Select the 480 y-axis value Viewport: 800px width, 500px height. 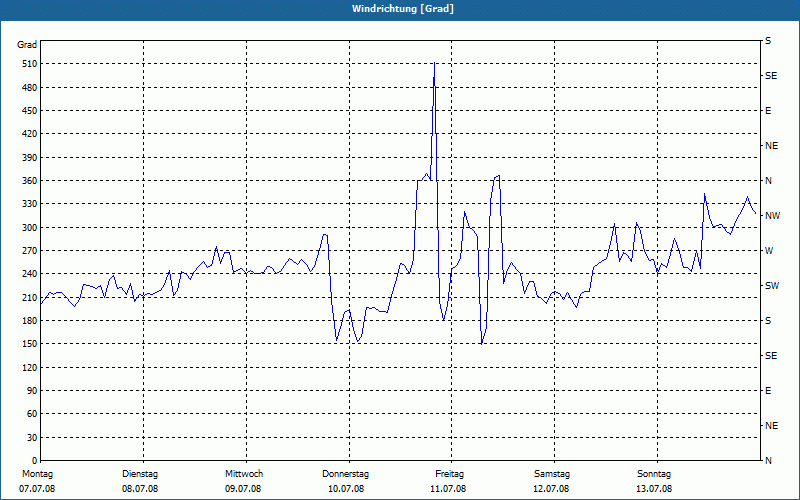coord(30,88)
